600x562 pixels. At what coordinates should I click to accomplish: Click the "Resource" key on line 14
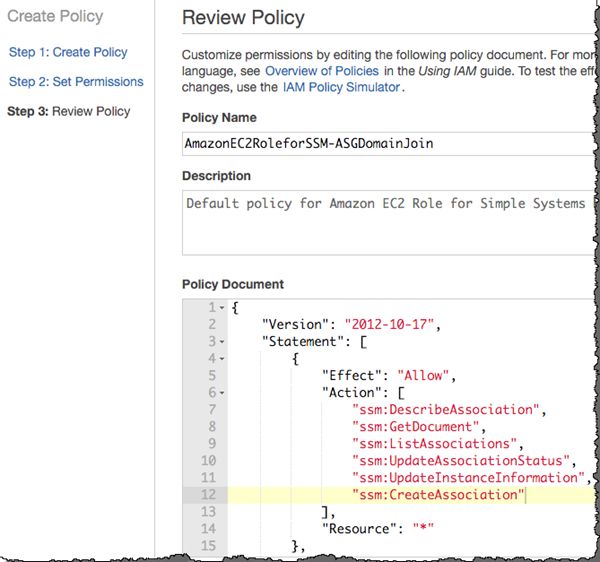[x=359, y=528]
